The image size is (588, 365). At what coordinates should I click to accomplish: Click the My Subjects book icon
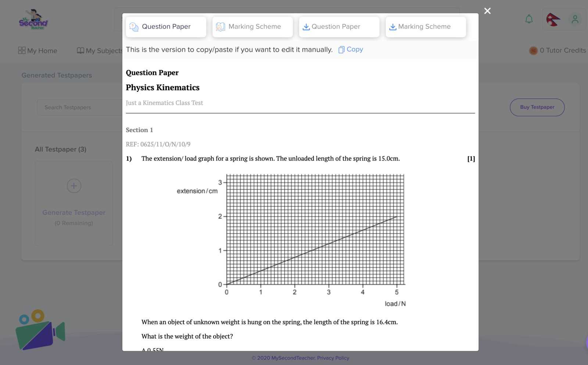pos(80,51)
